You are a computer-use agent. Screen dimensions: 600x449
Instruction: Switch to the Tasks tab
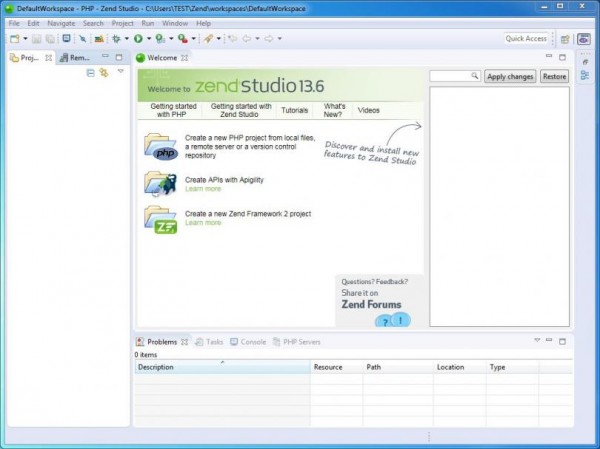click(209, 342)
